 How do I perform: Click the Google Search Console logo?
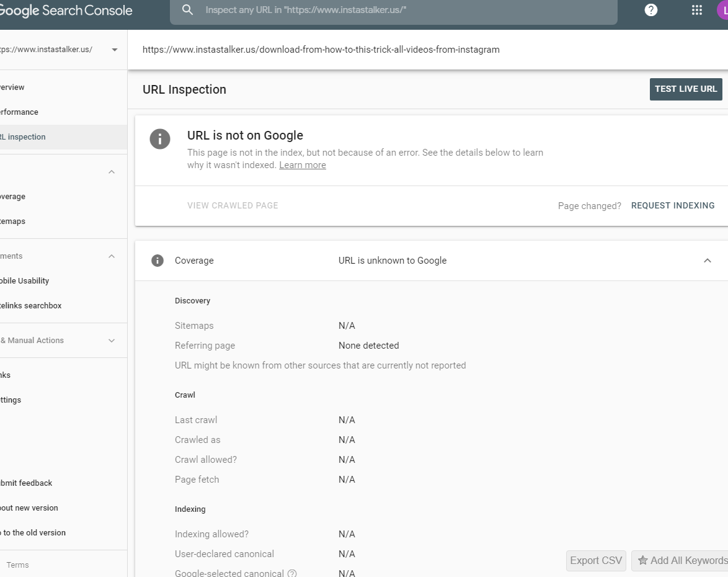66,10
